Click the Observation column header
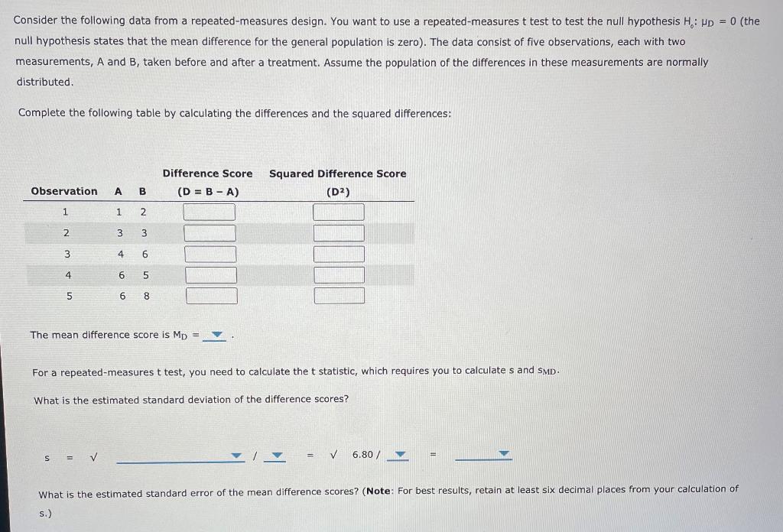 (64, 191)
